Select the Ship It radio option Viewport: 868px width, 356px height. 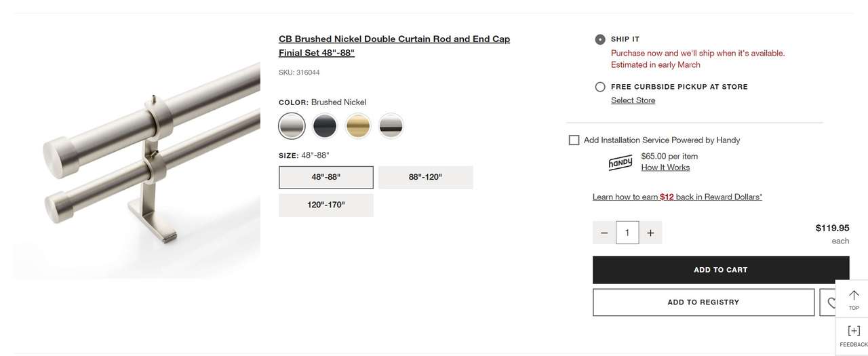pos(600,39)
